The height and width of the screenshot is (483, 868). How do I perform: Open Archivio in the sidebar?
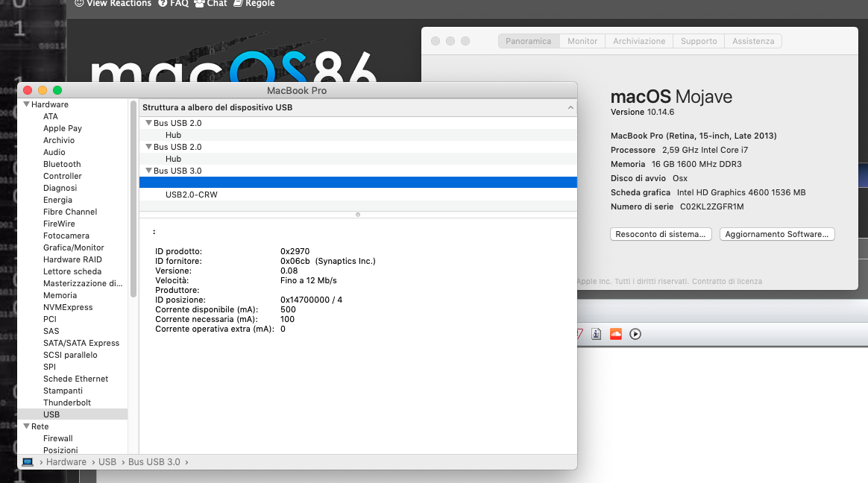point(59,140)
